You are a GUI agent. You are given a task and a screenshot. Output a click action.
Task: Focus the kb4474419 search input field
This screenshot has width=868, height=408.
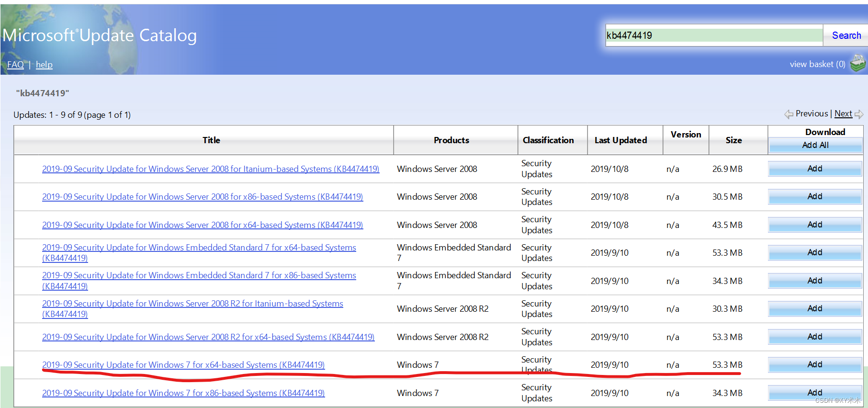tap(714, 35)
